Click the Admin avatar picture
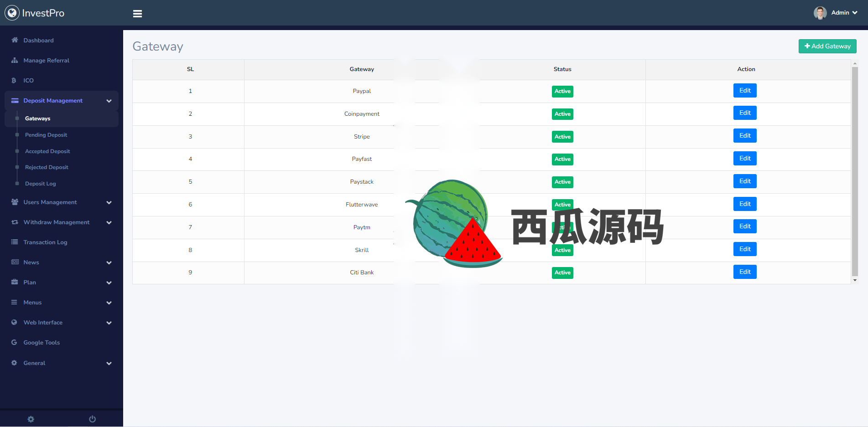Screen dimensions: 868x427 point(820,13)
